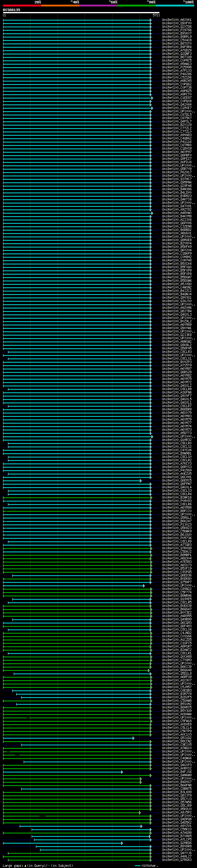The image size is (197, 868).
Task: Click UniRef100_A7S5T9 hit name
Action: click(x=177, y=365)
